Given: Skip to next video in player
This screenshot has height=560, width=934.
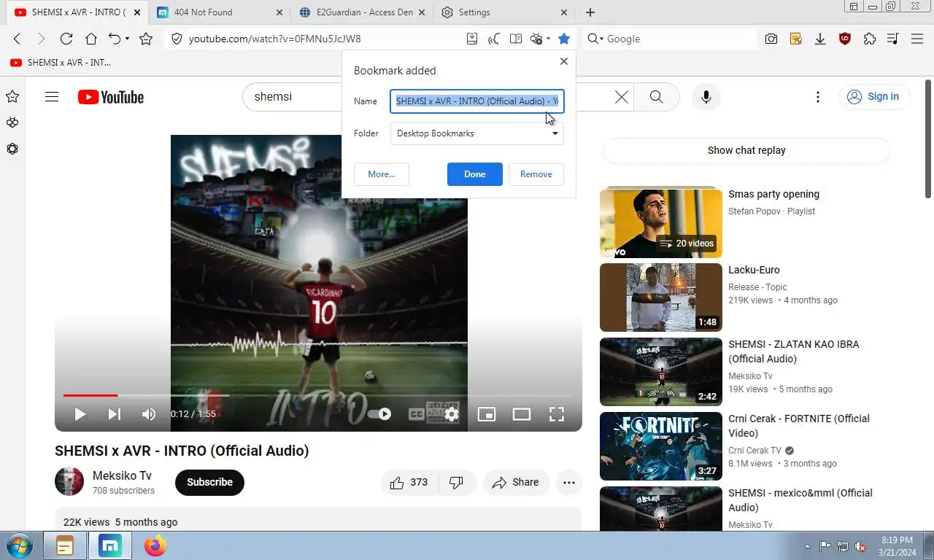Looking at the screenshot, I should 115,414.
